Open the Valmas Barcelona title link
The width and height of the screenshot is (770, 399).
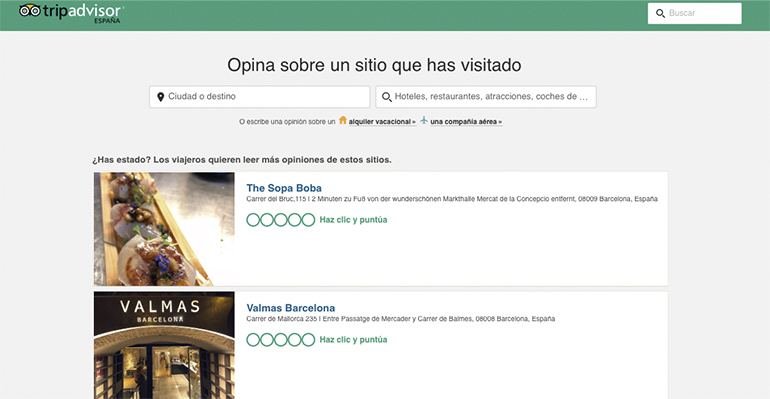pyautogui.click(x=291, y=308)
